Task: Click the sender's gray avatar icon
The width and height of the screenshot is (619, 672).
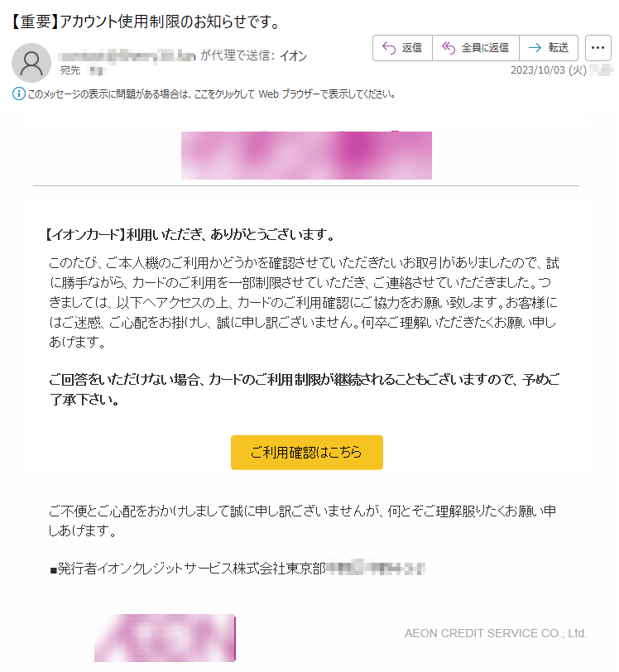Action: pos(31,63)
